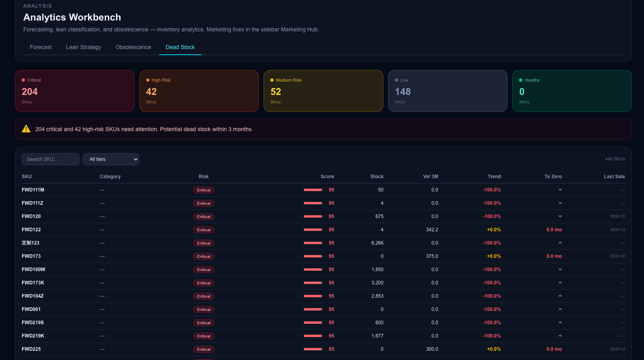Click the 446 SKUs count label
Image resolution: width=644 pixels, height=360 pixels.
615,159
